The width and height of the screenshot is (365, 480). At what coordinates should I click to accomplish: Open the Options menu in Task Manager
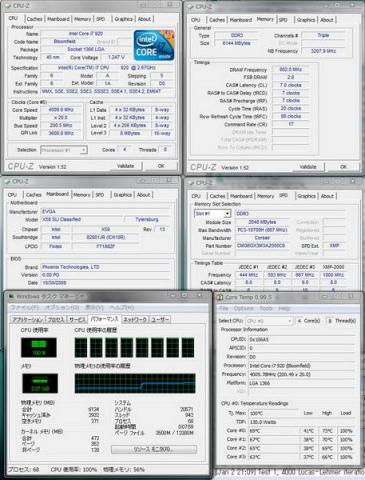click(62, 307)
